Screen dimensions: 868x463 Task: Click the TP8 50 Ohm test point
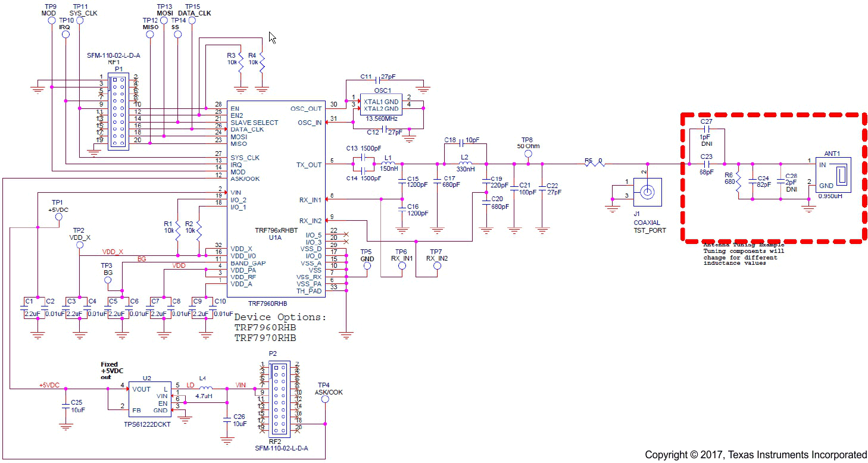[527, 154]
